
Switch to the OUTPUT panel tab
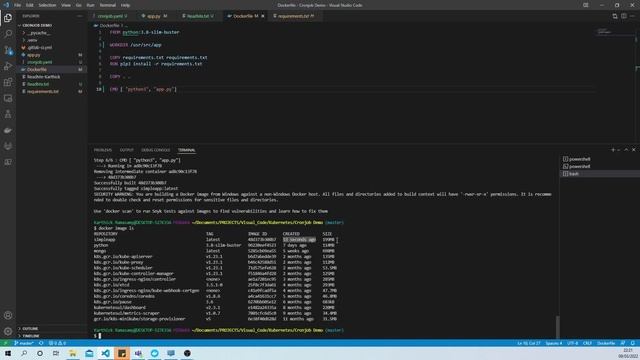coord(127,150)
